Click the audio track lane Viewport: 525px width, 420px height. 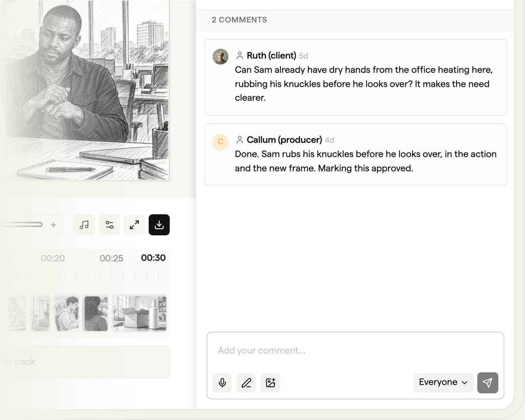pyautogui.click(x=85, y=362)
